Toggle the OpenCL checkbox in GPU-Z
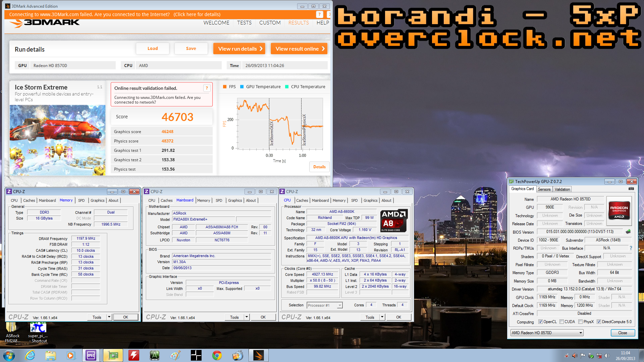 pyautogui.click(x=540, y=322)
